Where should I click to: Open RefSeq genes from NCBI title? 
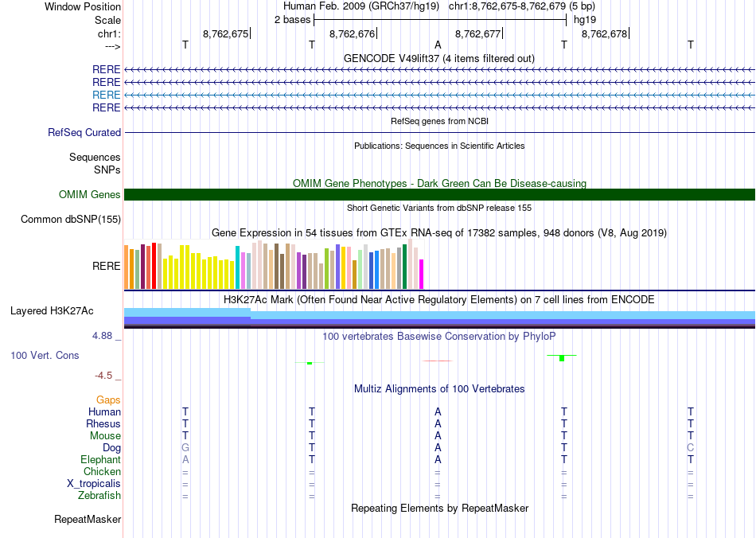click(x=439, y=121)
